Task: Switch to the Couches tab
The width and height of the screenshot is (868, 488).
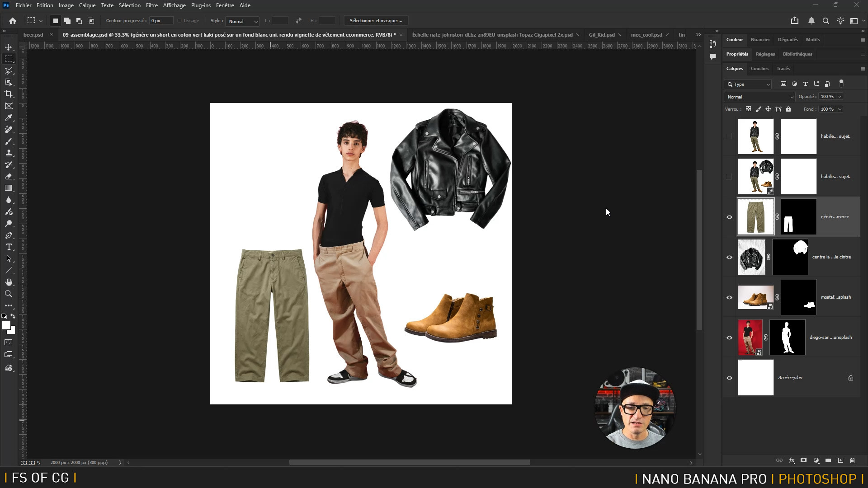Action: coord(759,69)
